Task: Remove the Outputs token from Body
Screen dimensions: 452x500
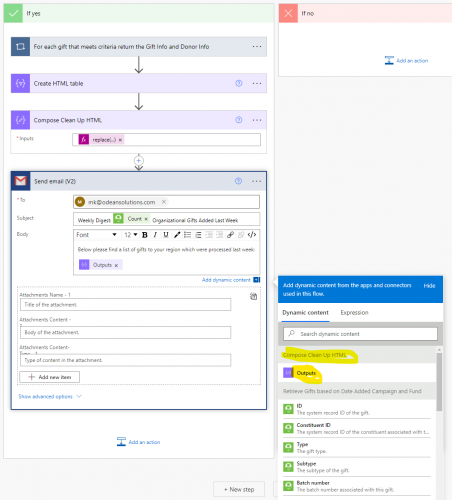Action: point(116,265)
